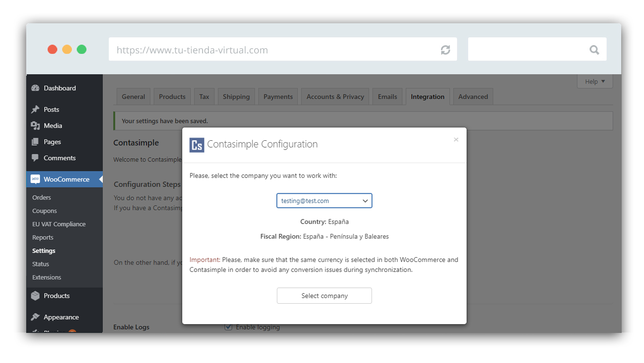Close the Contasimple Configuration dialog

click(456, 140)
